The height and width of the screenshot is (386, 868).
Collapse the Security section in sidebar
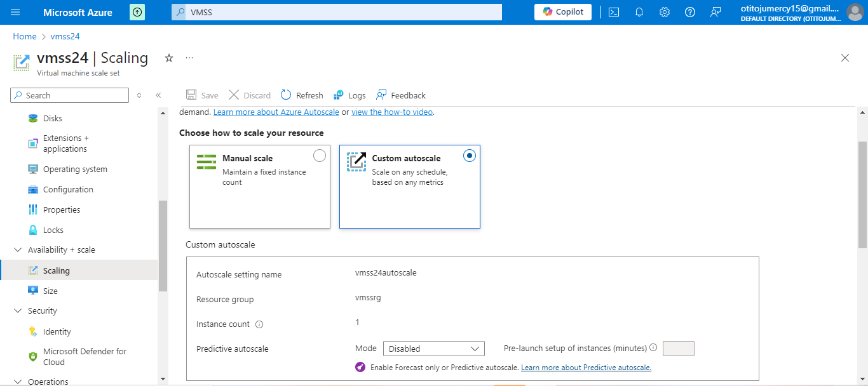click(x=18, y=311)
